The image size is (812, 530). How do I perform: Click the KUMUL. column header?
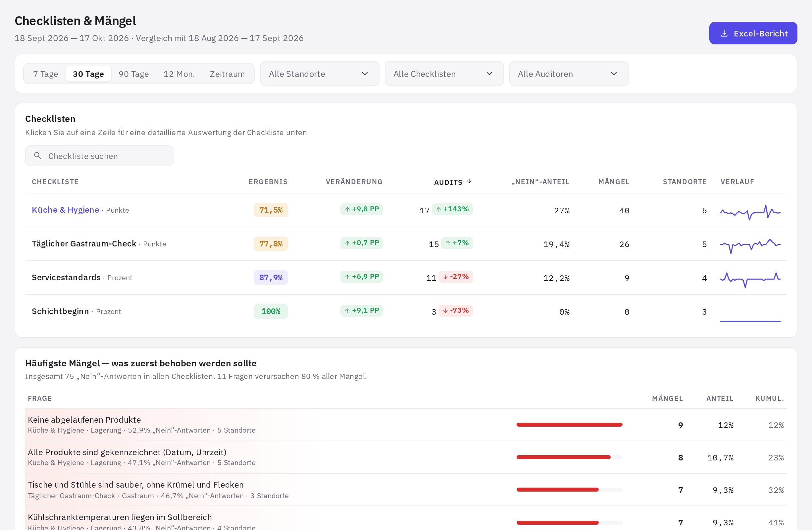pos(769,398)
